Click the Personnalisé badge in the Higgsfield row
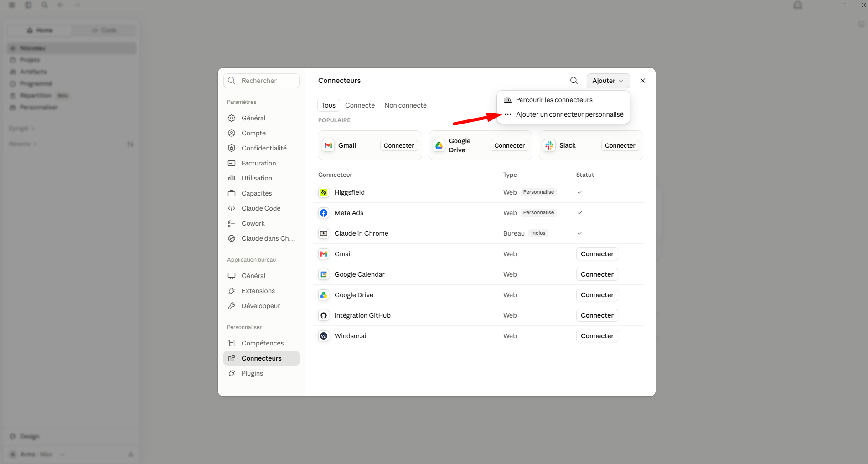Viewport: 868px width, 464px height. [x=538, y=192]
